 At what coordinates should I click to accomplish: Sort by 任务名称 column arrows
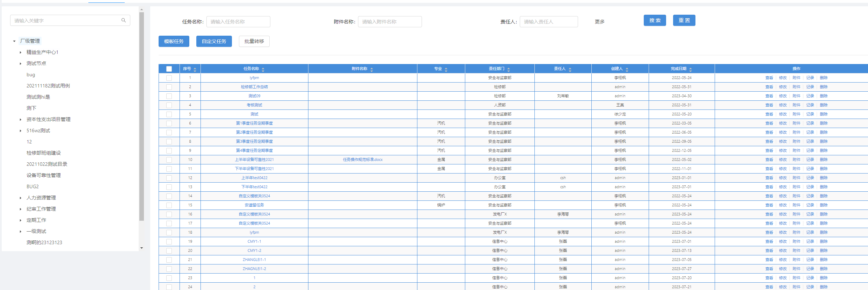263,69
